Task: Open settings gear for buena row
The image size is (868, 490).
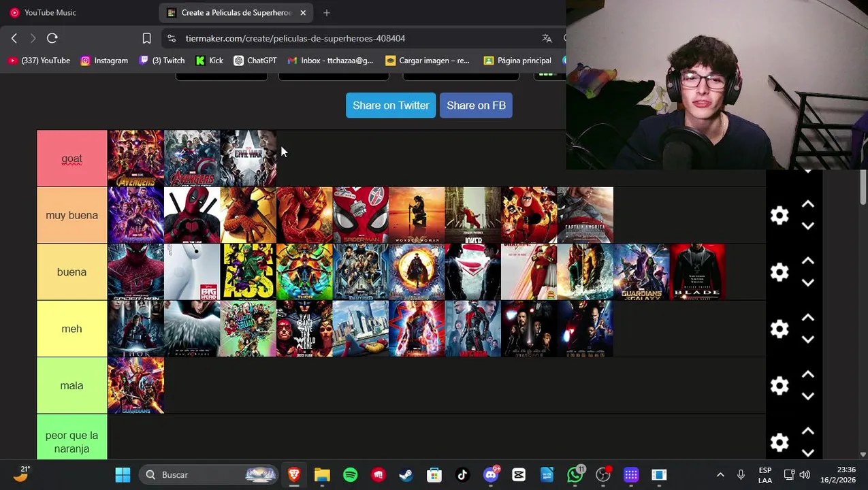Action: pyautogui.click(x=779, y=272)
